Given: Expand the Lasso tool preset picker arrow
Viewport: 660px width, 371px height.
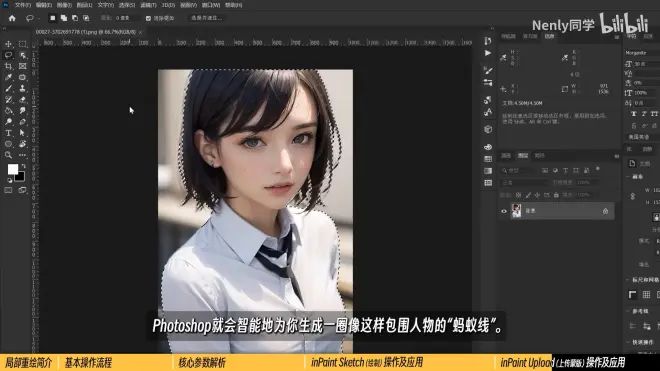Looking at the screenshot, I should 38,18.
